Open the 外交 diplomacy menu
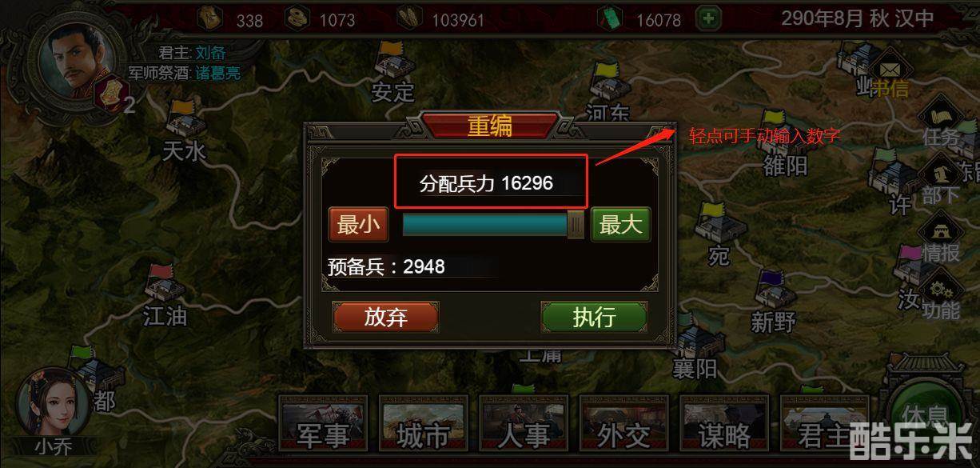This screenshot has width=980, height=468. point(623,424)
